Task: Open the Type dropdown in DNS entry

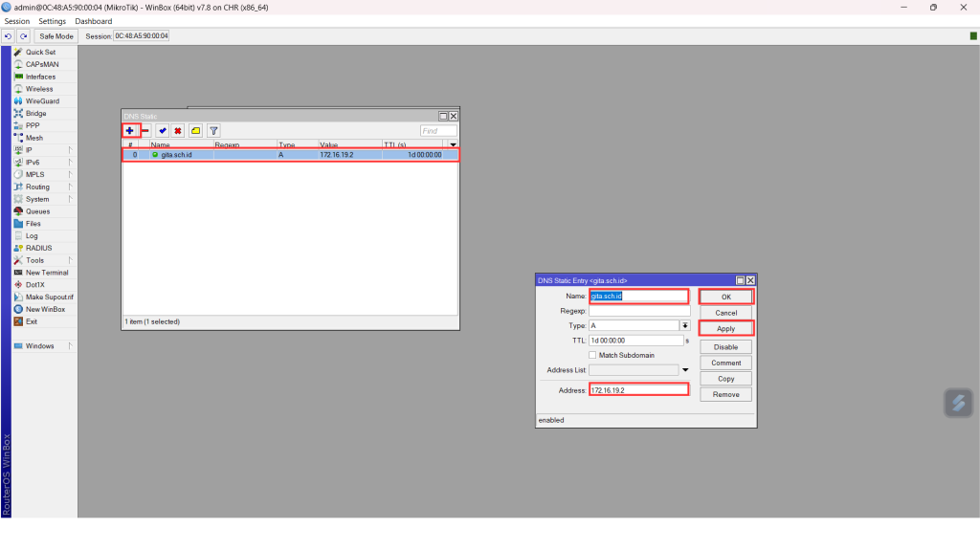Action: [x=685, y=325]
